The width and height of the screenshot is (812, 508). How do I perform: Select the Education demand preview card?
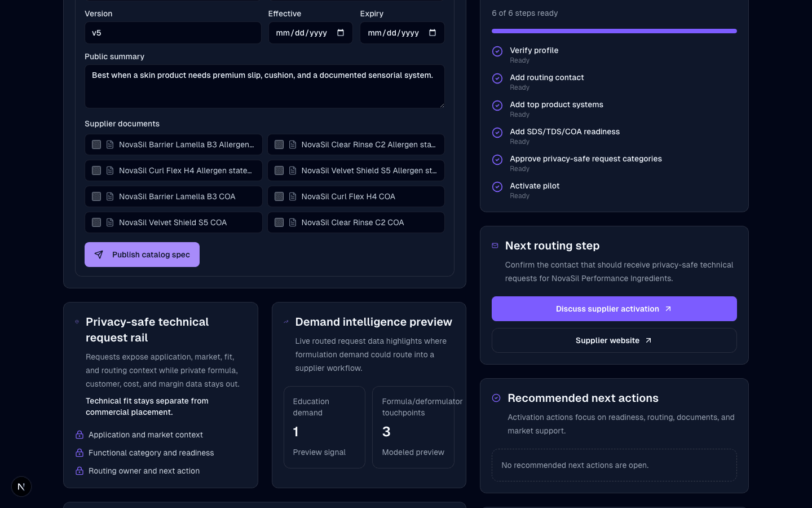click(324, 427)
